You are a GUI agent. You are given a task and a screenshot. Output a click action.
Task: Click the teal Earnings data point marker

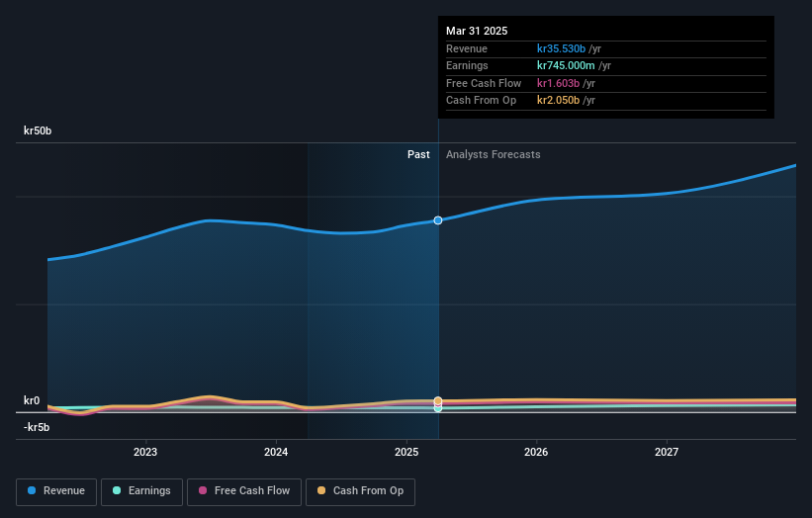(438, 407)
